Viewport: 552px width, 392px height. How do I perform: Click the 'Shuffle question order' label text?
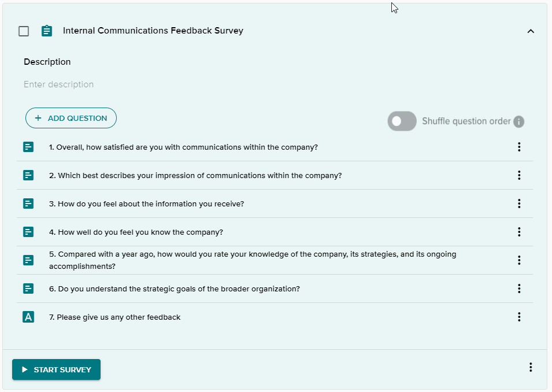(x=466, y=121)
